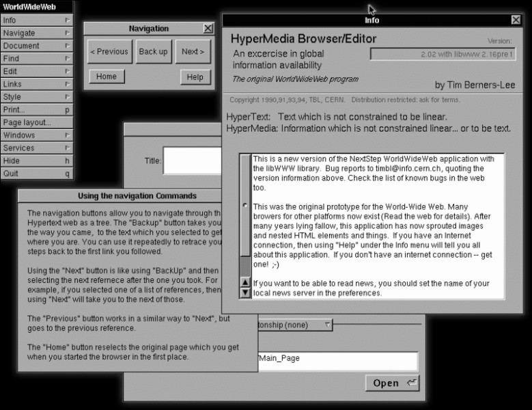The height and width of the screenshot is (410, 532).
Task: Open the Services submenu
Action: (37, 148)
